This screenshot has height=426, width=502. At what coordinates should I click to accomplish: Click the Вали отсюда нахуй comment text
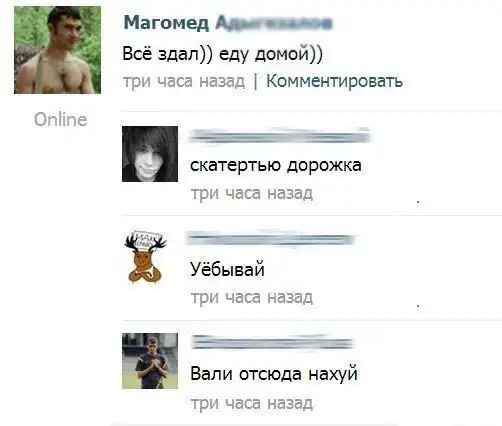274,374
